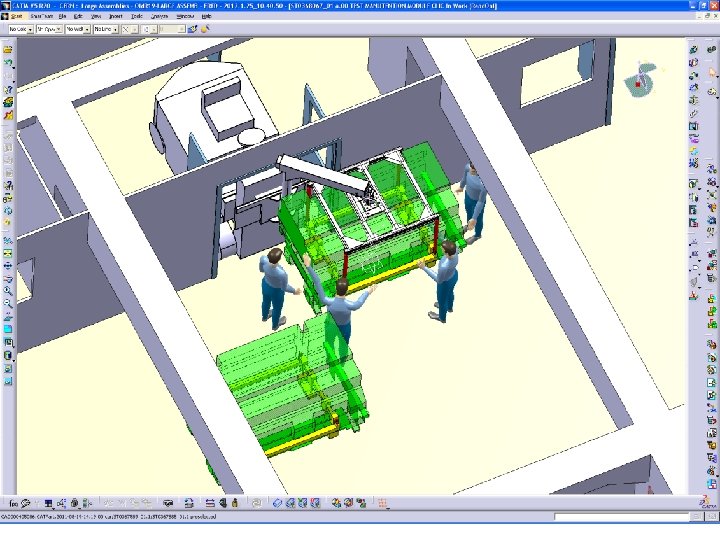720x540 pixels.
Task: Click the speech bubble comment icon
Action: [x=25, y=504]
